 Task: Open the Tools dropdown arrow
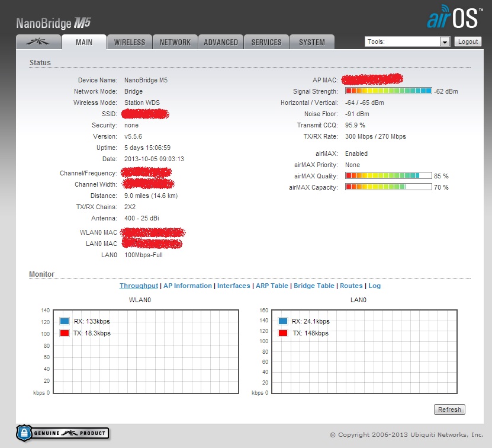tap(445, 42)
